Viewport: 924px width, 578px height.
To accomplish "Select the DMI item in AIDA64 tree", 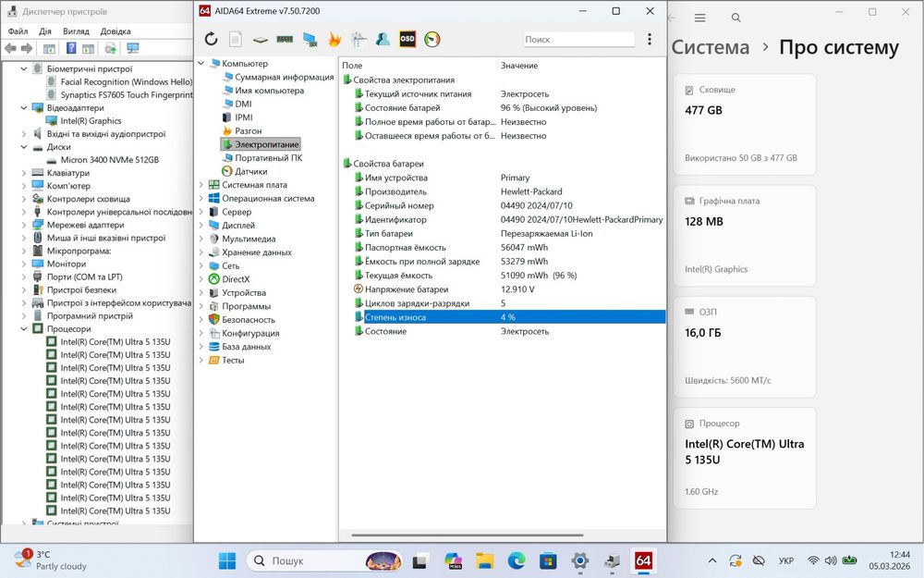I will [243, 104].
